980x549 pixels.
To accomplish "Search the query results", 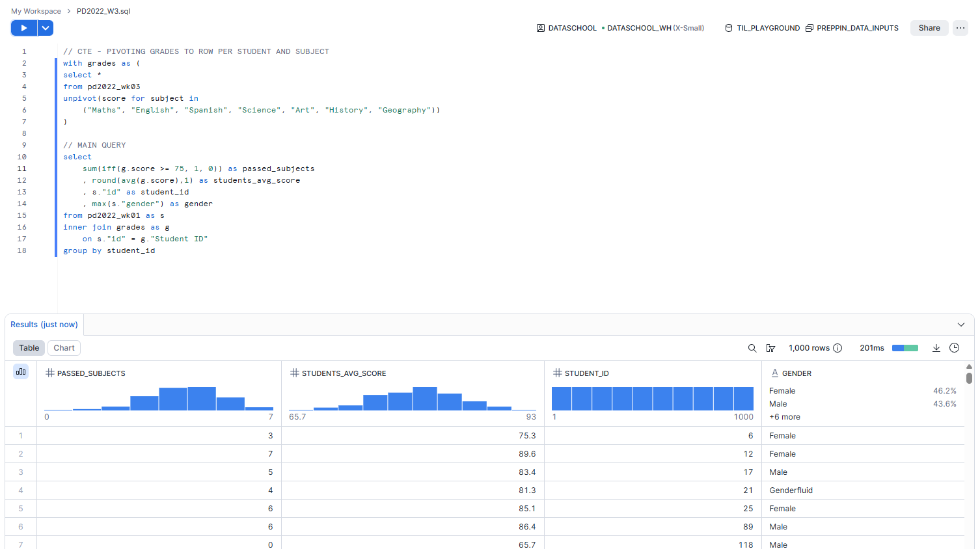I will 752,348.
